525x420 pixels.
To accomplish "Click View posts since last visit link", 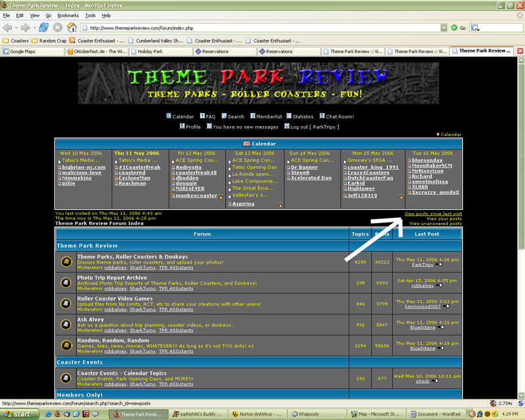I will 433,214.
